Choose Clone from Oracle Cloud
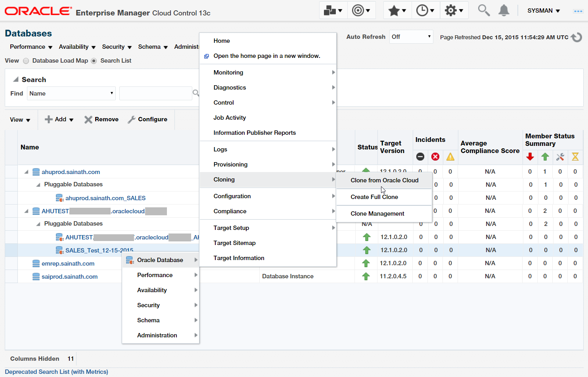The height and width of the screenshot is (377, 588). point(384,180)
